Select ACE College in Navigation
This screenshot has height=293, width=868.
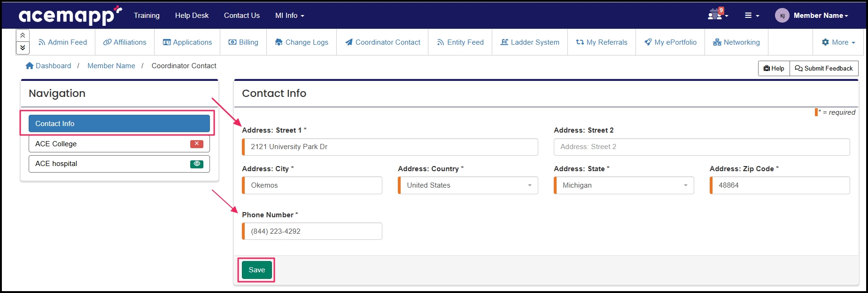[x=119, y=144]
